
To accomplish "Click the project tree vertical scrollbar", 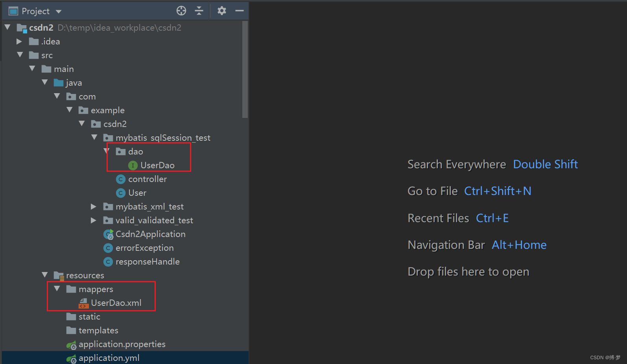I will 245,70.
